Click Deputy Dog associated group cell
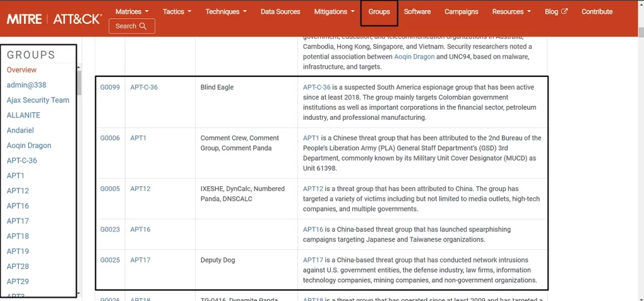Image resolution: width=644 pixels, height=301 pixels. [x=218, y=260]
